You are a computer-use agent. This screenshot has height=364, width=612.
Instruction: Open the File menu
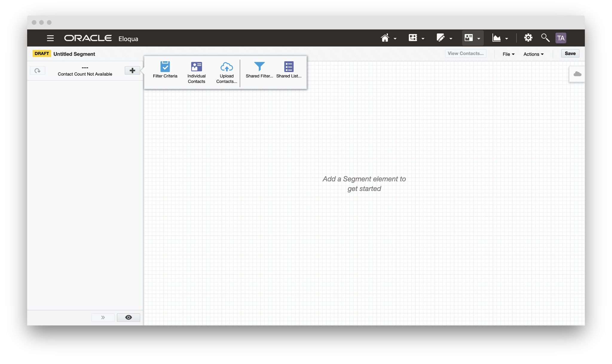[x=508, y=54]
